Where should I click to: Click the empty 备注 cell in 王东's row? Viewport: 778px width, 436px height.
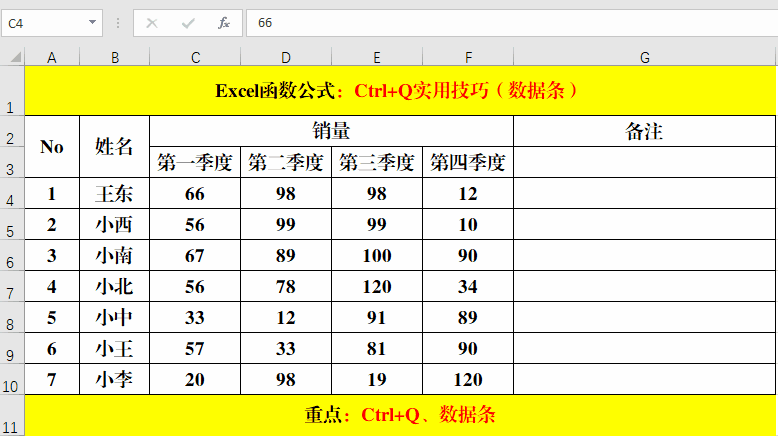[645, 193]
